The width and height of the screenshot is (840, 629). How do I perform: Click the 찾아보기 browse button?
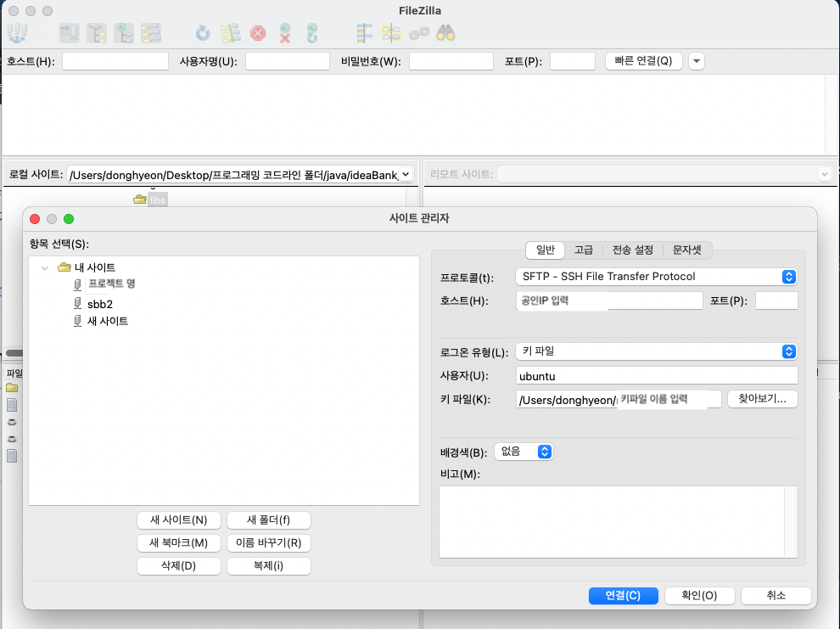tap(762, 399)
